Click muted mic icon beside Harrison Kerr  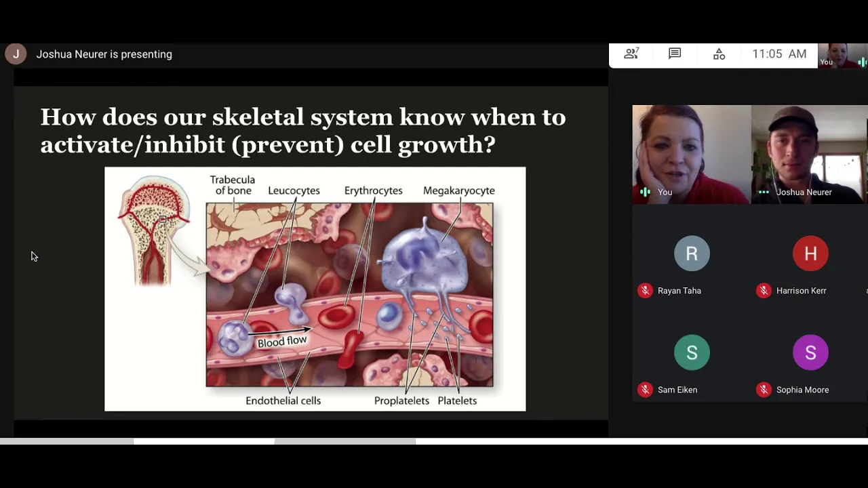pyautogui.click(x=764, y=291)
